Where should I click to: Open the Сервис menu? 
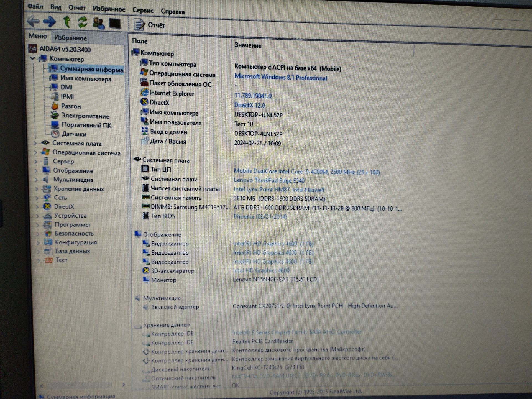coord(143,10)
